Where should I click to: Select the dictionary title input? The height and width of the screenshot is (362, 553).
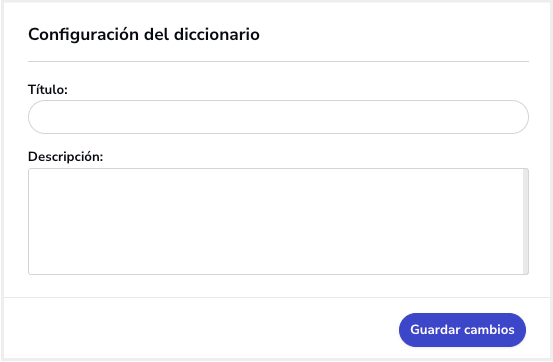[x=278, y=117]
